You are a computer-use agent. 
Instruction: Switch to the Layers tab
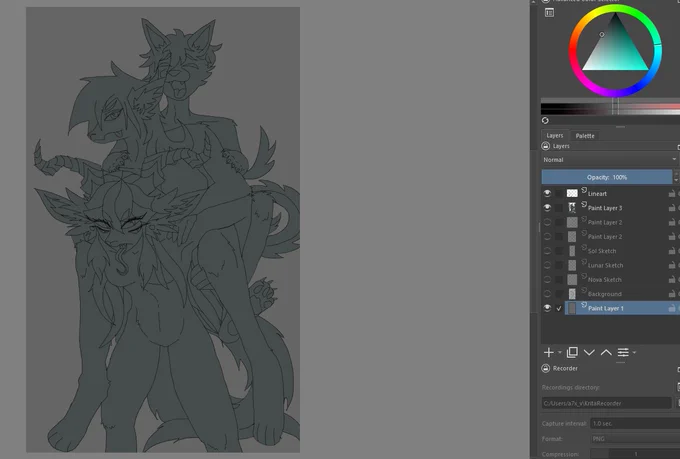point(555,135)
